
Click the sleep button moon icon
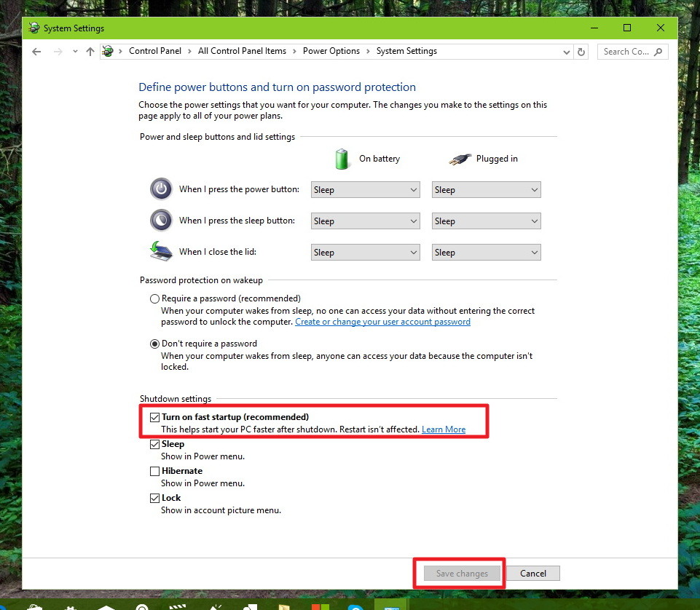(x=161, y=221)
